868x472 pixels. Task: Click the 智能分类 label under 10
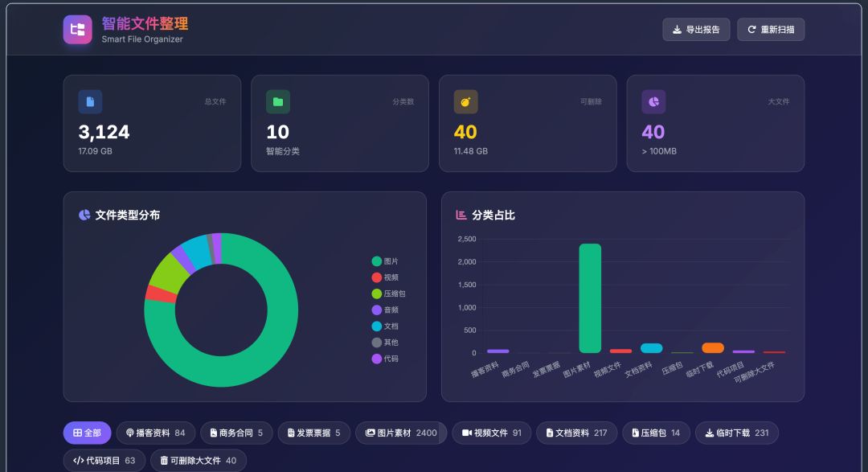(283, 151)
